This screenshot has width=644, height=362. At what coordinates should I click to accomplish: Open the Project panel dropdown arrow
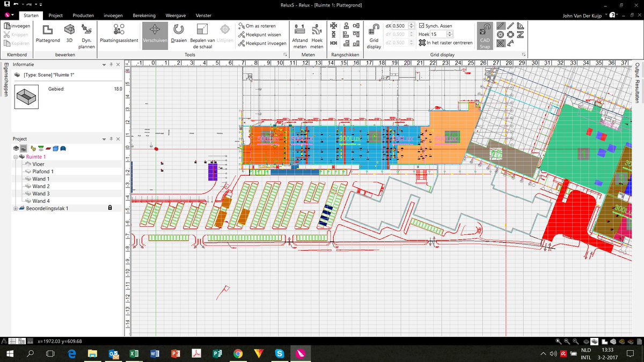(x=103, y=138)
